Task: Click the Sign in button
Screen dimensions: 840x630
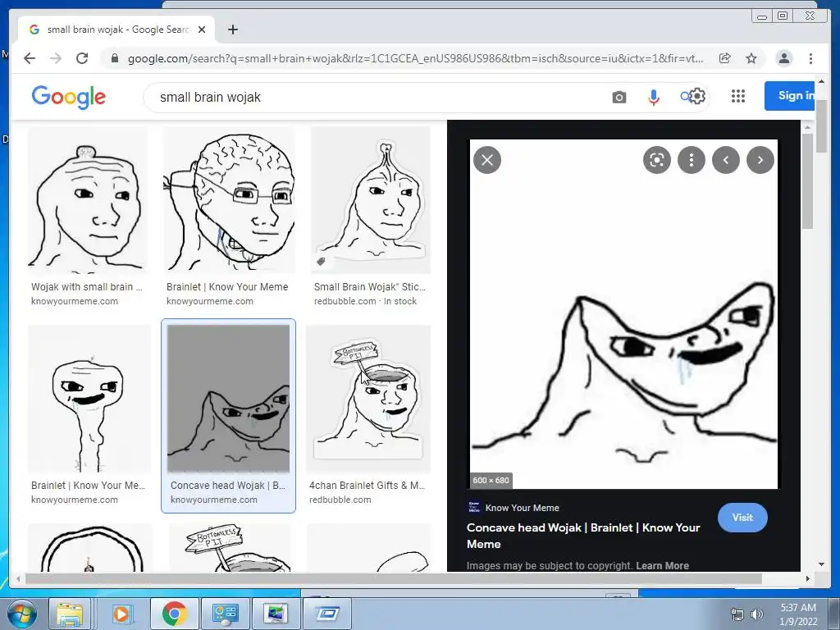Action: point(789,96)
